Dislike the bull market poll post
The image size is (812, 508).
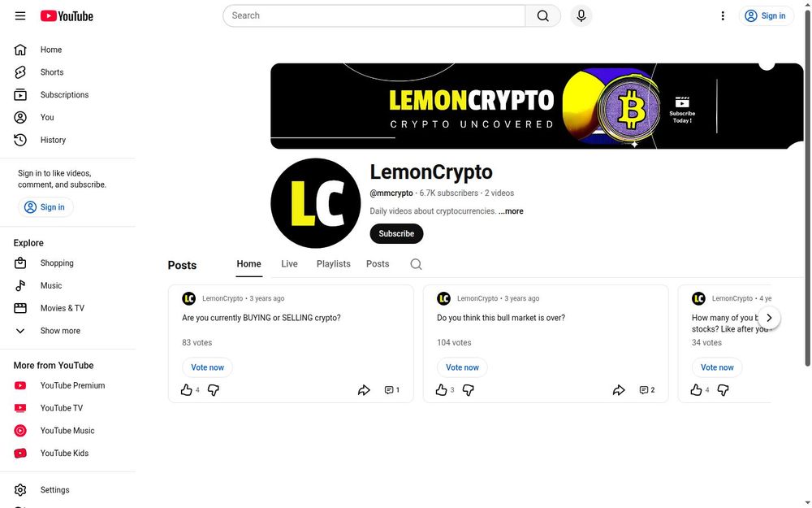click(469, 390)
